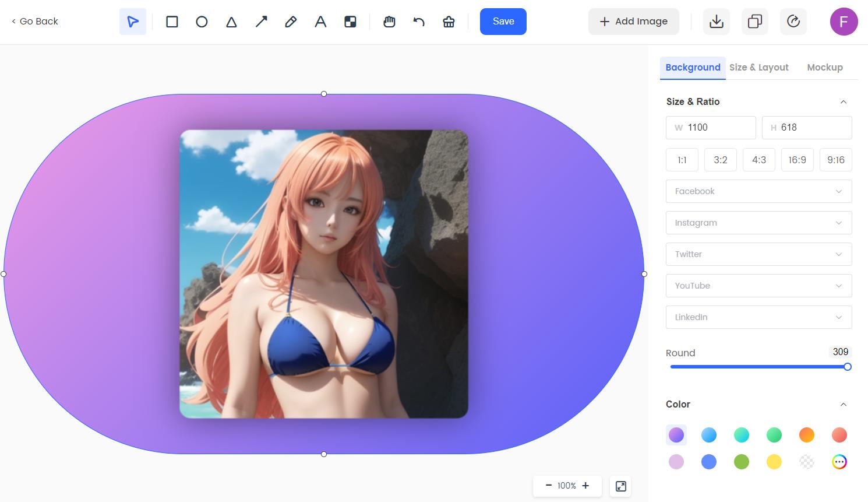This screenshot has width=868, height=502.
Task: Select the 16:9 aspect ratio
Action: pyautogui.click(x=797, y=160)
